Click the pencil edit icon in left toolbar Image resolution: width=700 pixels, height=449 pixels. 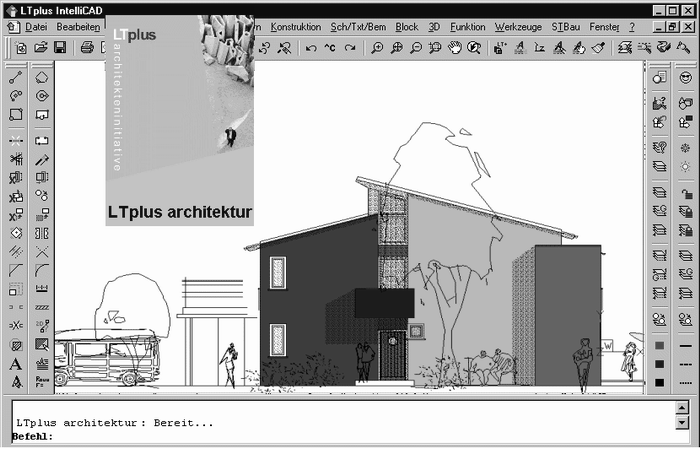coord(42,159)
